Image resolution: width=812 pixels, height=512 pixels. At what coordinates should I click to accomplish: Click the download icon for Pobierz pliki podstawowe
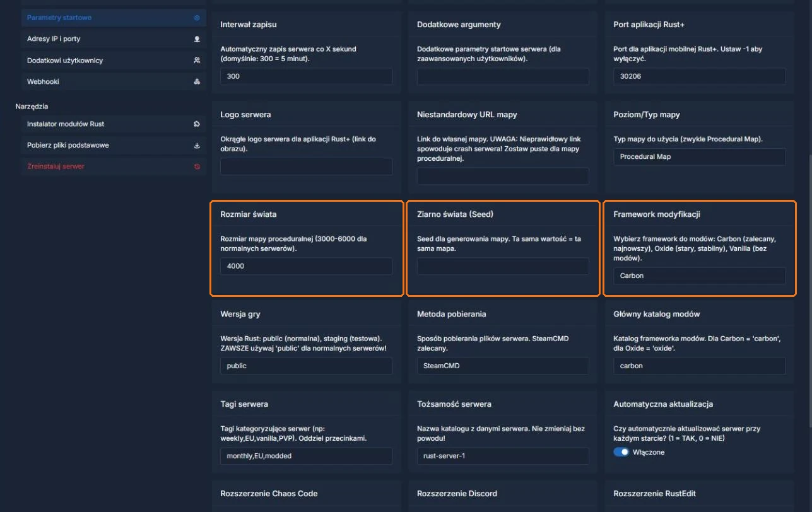197,146
